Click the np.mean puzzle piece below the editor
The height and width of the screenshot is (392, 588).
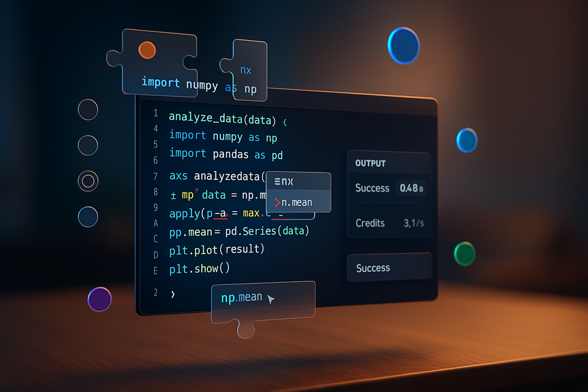tap(262, 301)
